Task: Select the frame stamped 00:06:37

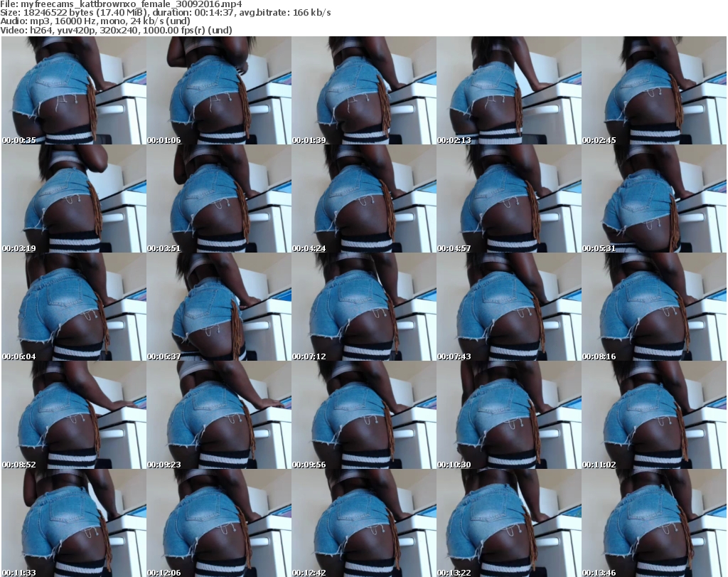Action: (x=219, y=307)
